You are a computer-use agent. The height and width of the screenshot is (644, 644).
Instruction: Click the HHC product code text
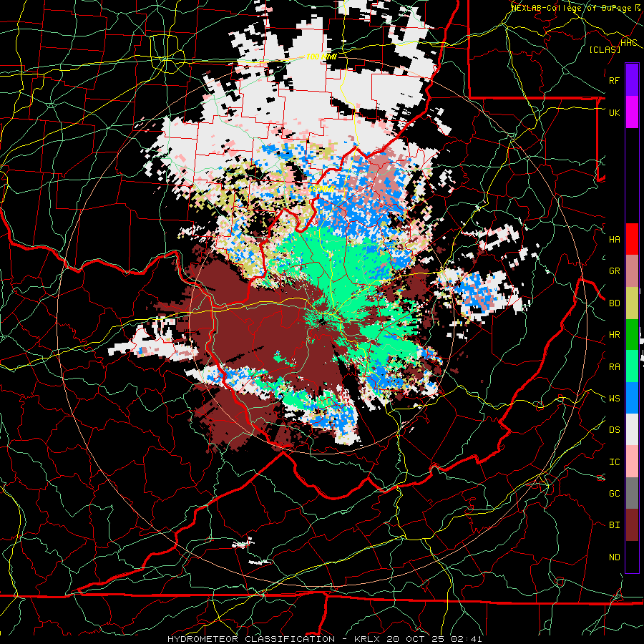tap(629, 43)
